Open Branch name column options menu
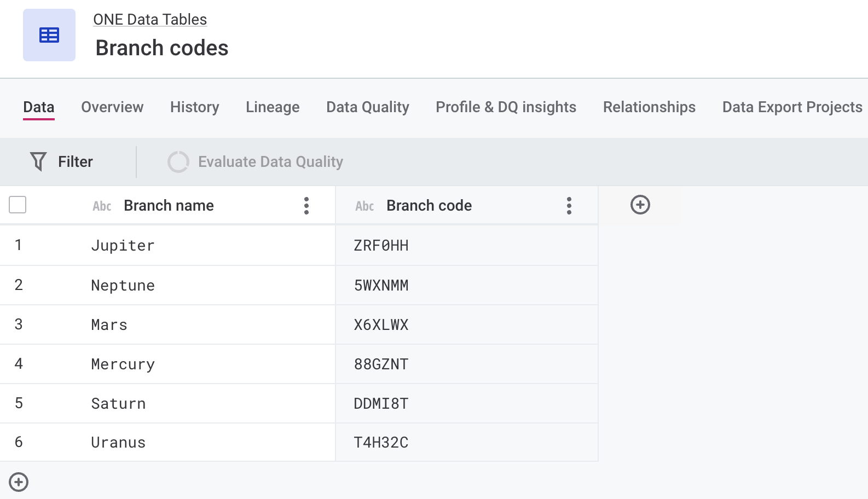868x499 pixels. point(306,206)
